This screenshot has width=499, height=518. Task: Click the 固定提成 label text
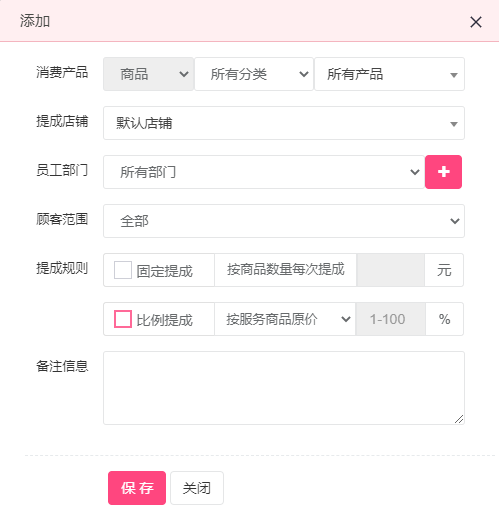[164, 271]
